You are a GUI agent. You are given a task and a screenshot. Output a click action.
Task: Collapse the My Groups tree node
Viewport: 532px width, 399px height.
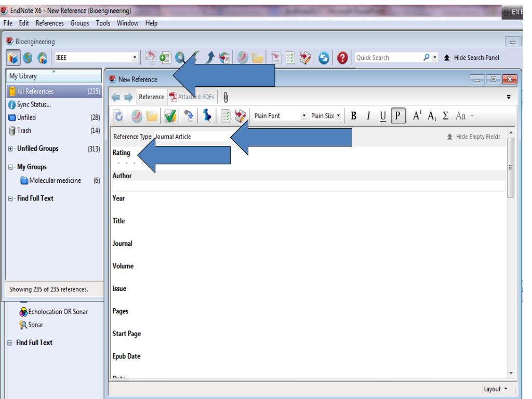10,167
